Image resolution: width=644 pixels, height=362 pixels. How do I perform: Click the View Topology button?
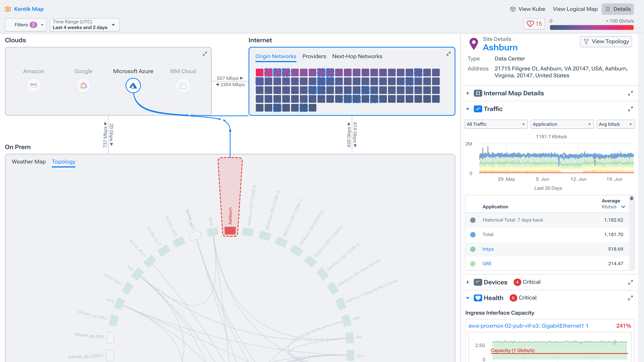pyautogui.click(x=606, y=41)
